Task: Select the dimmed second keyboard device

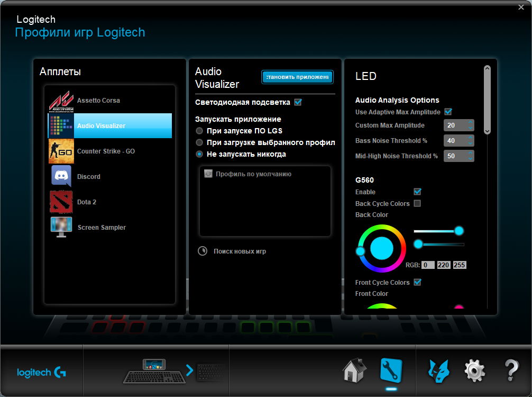Action: point(210,372)
